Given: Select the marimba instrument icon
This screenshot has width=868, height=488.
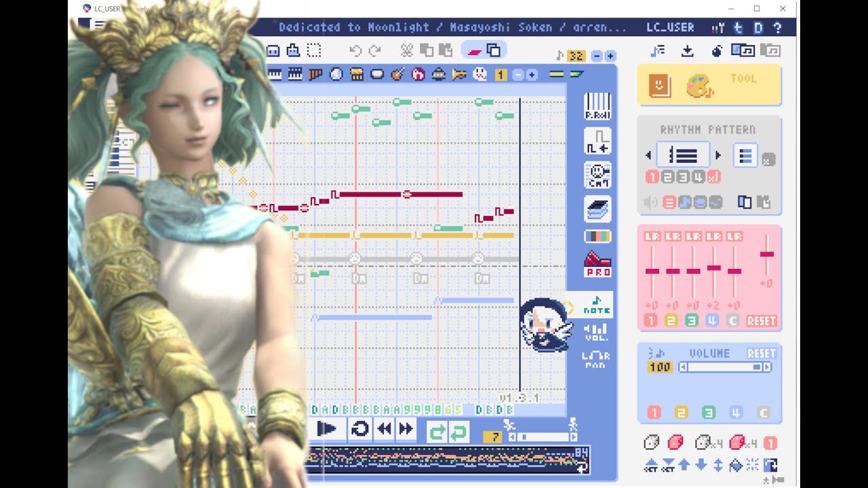Looking at the screenshot, I should pos(357,75).
